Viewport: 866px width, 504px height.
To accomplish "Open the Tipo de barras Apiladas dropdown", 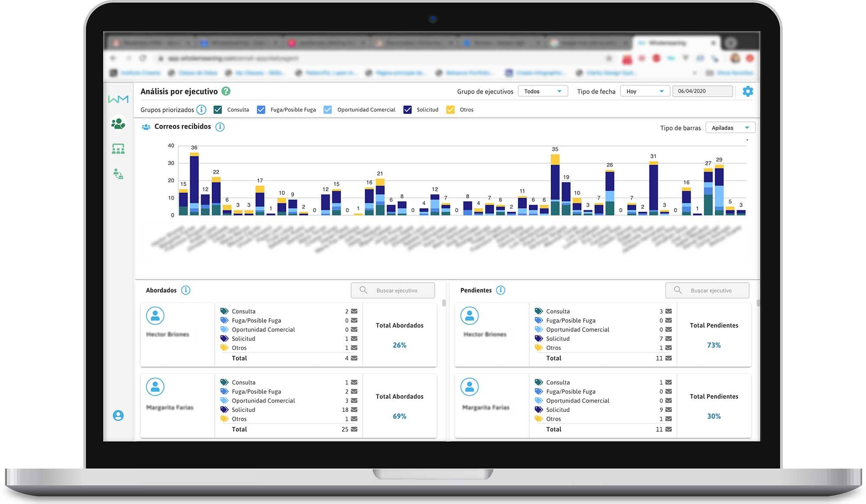I will coord(730,128).
